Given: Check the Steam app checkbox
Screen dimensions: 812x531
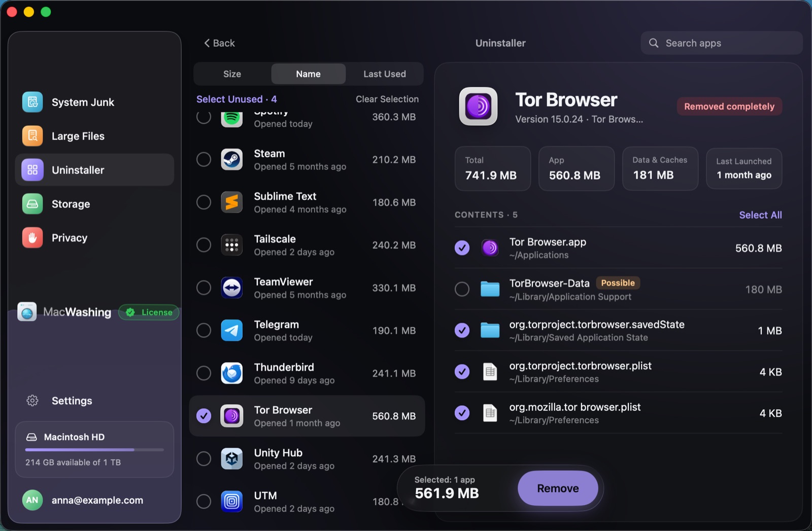Looking at the screenshot, I should pyautogui.click(x=204, y=159).
